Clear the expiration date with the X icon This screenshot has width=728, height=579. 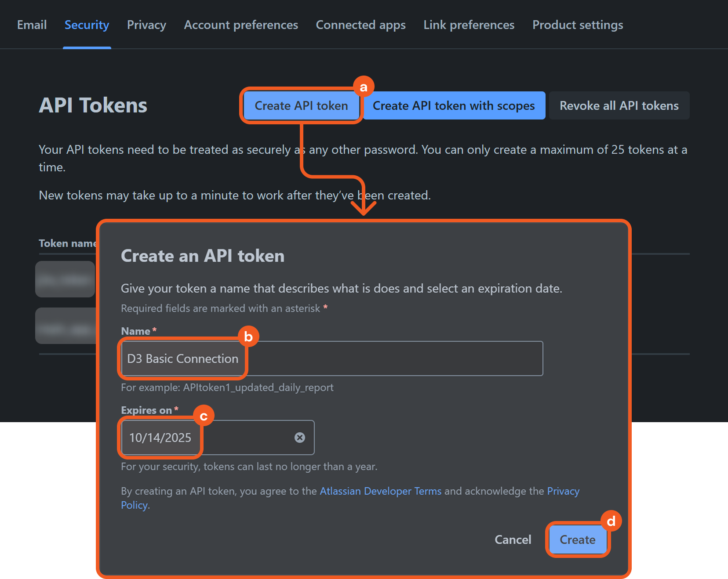tap(300, 438)
